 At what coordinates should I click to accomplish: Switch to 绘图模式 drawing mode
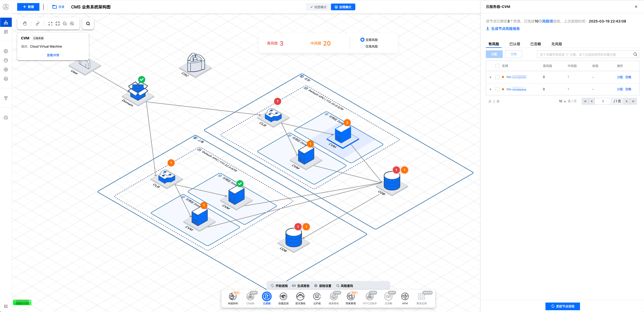[318, 7]
